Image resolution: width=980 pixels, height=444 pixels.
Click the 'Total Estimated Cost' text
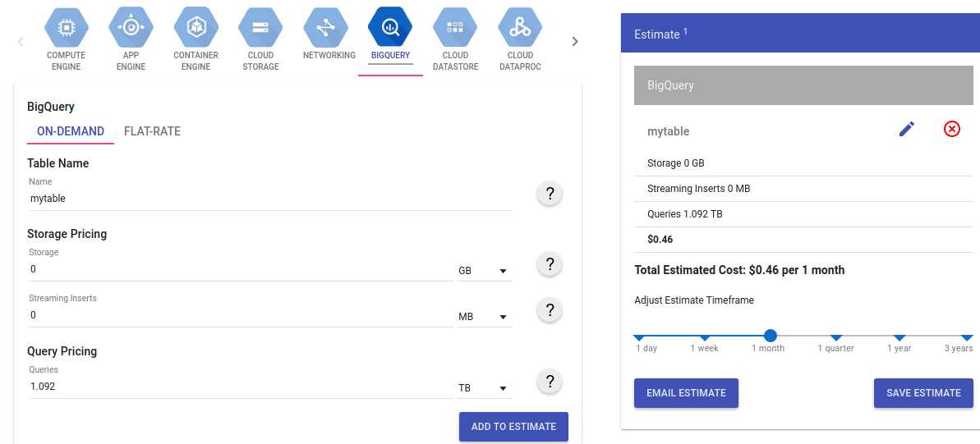click(x=739, y=270)
